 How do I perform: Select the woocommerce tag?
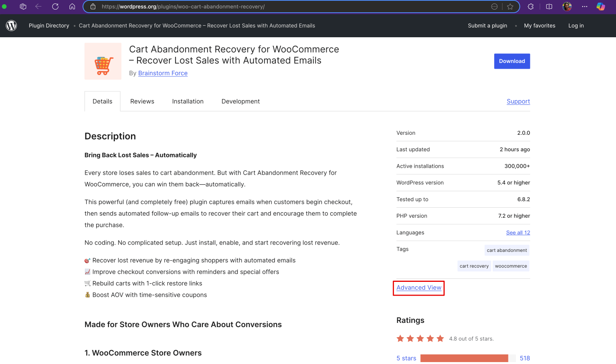click(x=511, y=266)
